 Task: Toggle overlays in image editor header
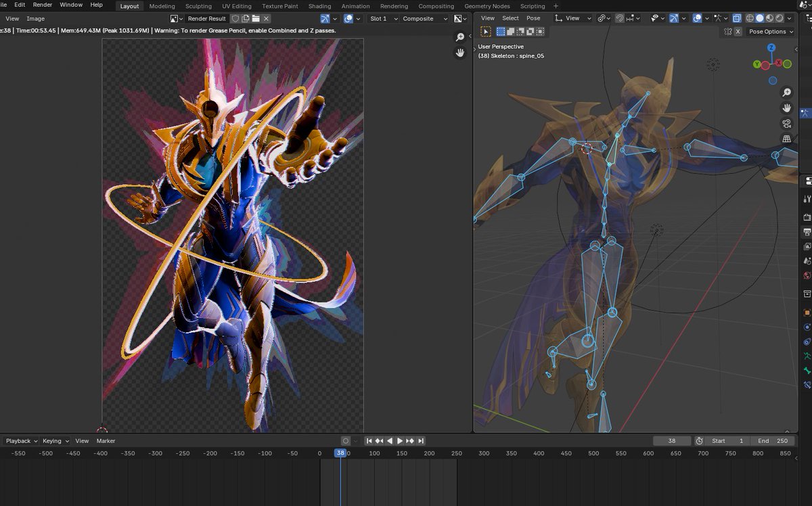(x=348, y=19)
